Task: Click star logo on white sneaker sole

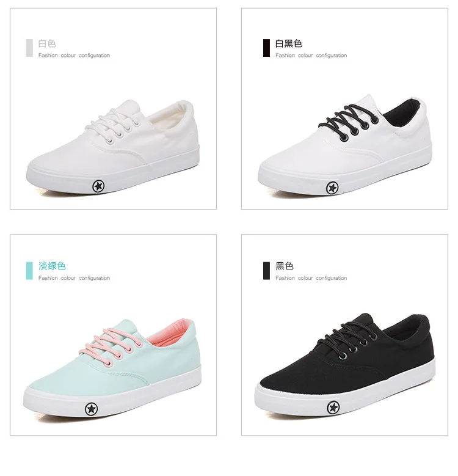Action: tap(98, 186)
